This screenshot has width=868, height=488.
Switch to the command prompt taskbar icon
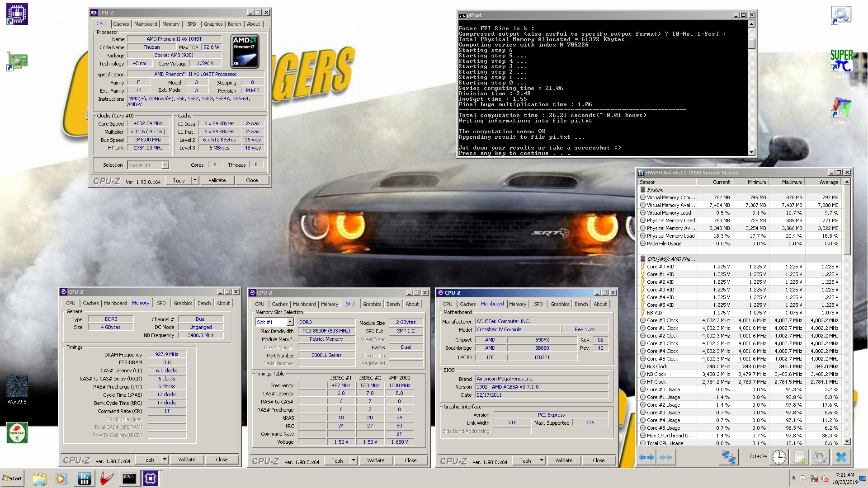129,479
